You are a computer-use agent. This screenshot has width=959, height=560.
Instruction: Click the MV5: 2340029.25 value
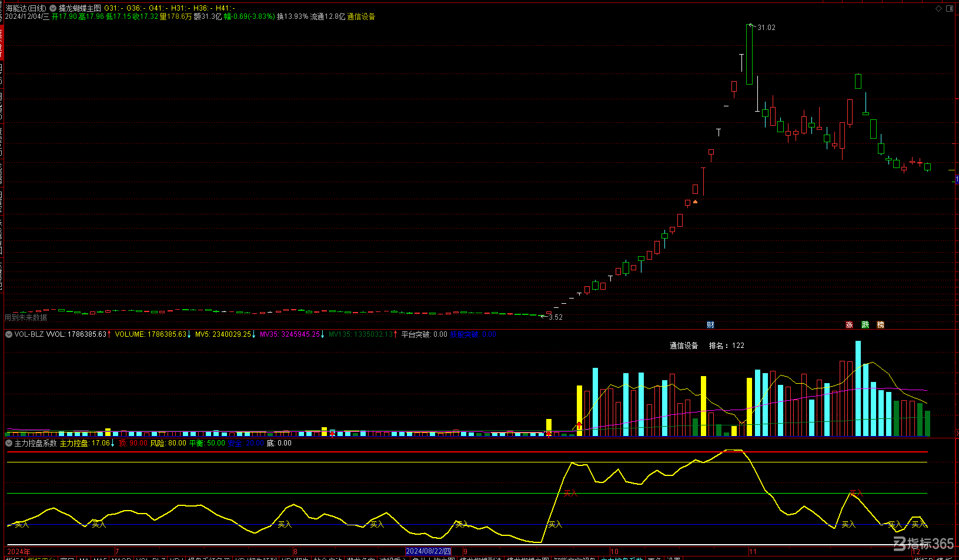225,334
